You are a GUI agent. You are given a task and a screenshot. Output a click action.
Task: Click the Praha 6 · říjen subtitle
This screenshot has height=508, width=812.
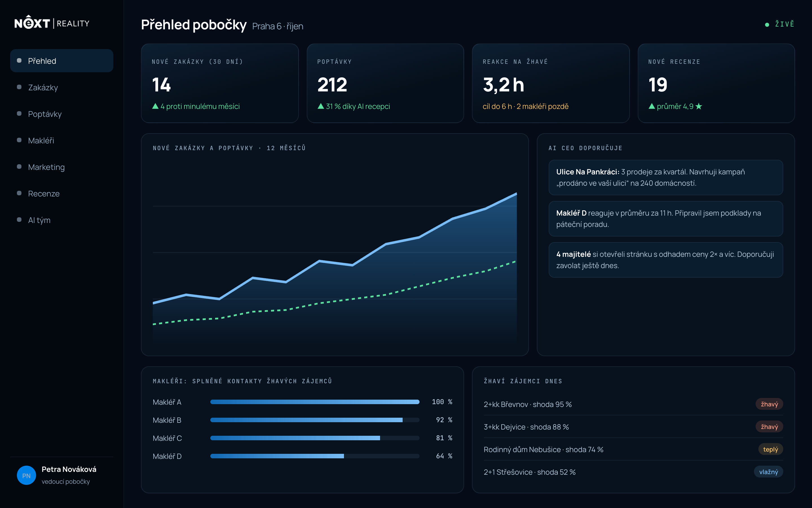click(277, 26)
